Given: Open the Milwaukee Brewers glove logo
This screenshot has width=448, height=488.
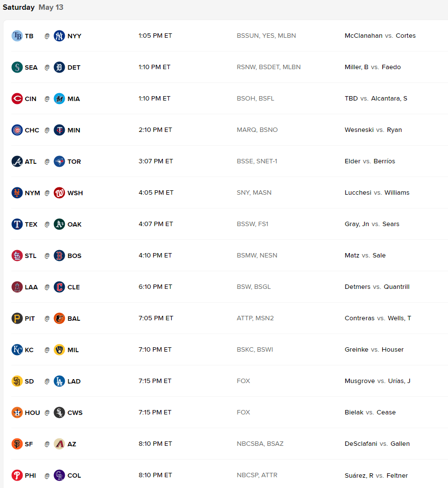Looking at the screenshot, I should click(59, 350).
